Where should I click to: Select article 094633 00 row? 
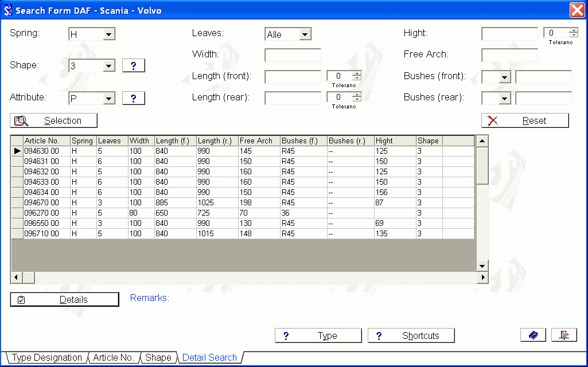tap(243, 182)
